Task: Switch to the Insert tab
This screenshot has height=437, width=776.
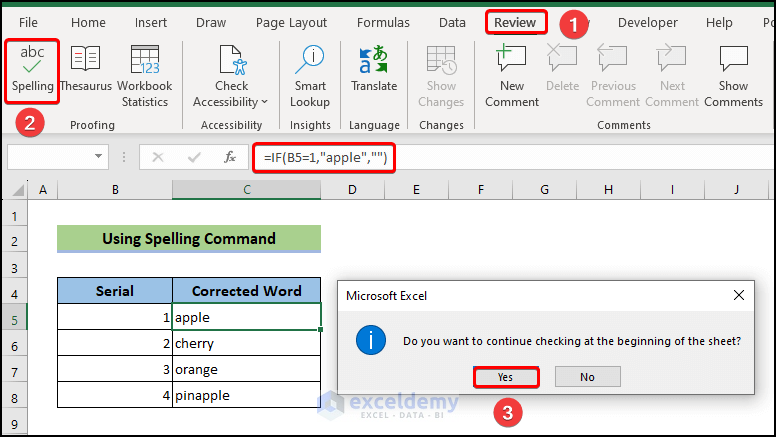Action: pyautogui.click(x=150, y=23)
